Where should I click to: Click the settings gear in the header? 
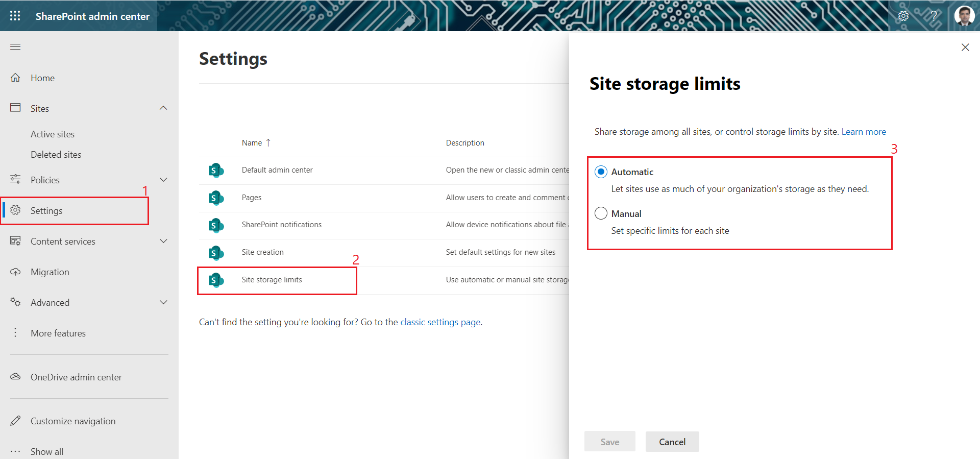click(x=903, y=16)
